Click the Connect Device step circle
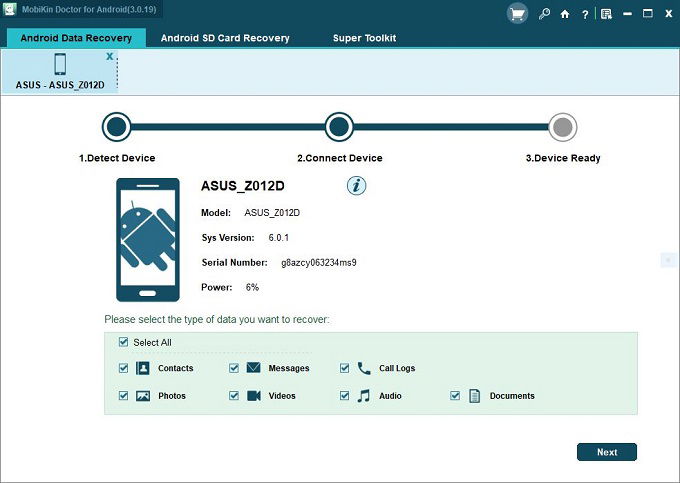This screenshot has width=680, height=483. coord(339,127)
